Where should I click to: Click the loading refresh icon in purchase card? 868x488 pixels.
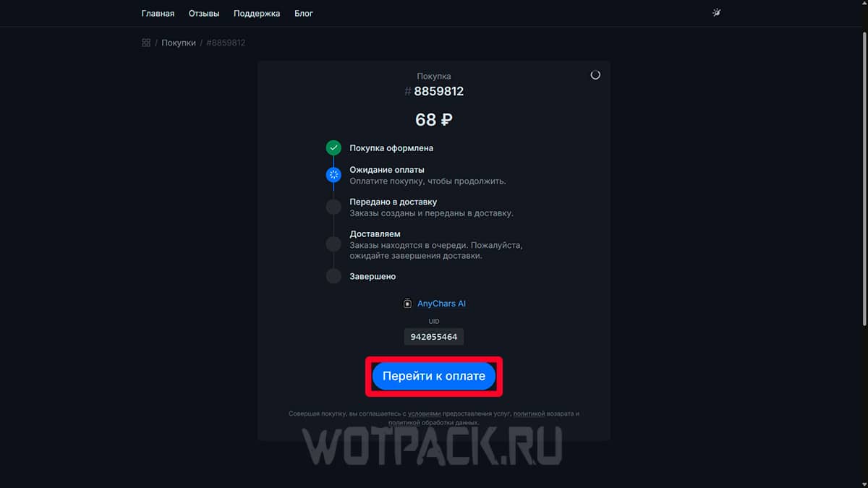595,74
